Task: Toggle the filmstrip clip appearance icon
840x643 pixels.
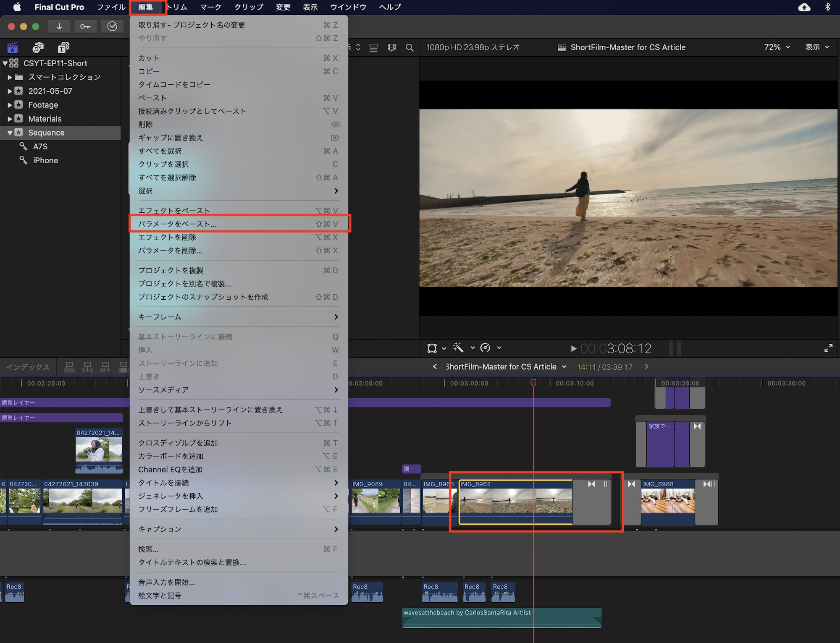Action: coord(391,47)
